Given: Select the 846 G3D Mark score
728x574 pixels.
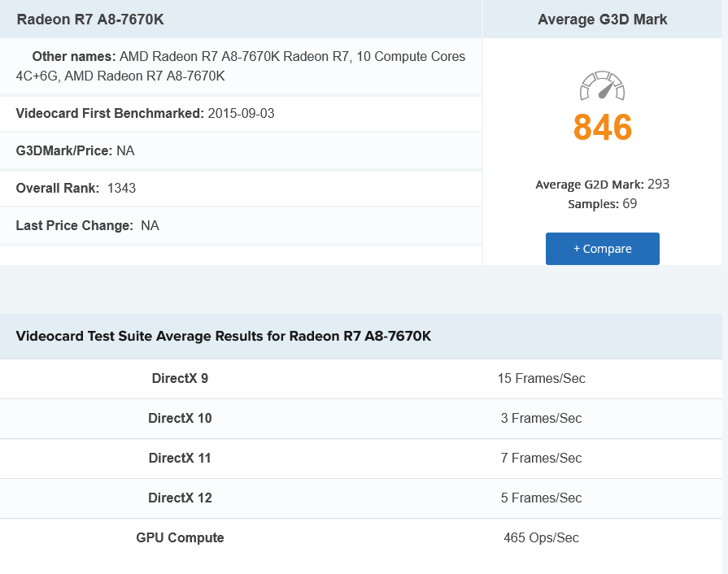Looking at the screenshot, I should [602, 127].
